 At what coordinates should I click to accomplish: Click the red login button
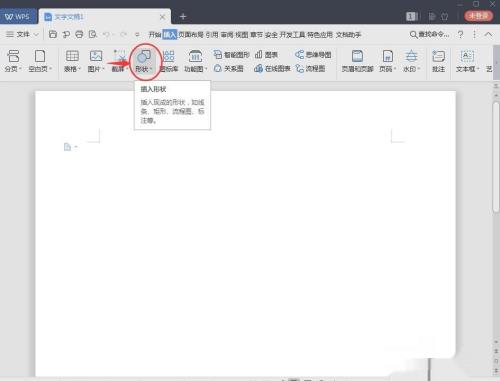[478, 16]
